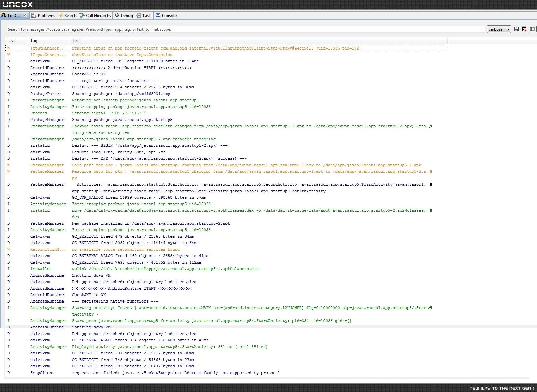Select 'Code path for pkg' warning row
The height and width of the screenshot is (392, 537).
click(x=226, y=165)
